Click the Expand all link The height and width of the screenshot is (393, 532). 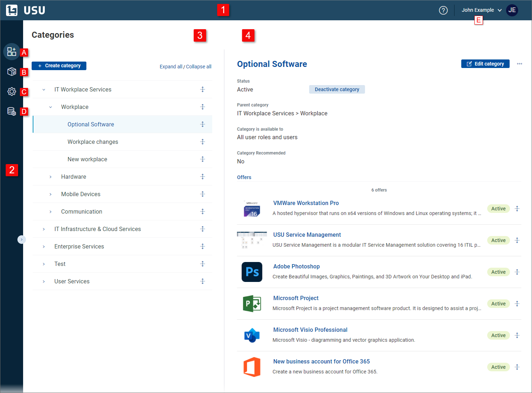[x=171, y=67]
